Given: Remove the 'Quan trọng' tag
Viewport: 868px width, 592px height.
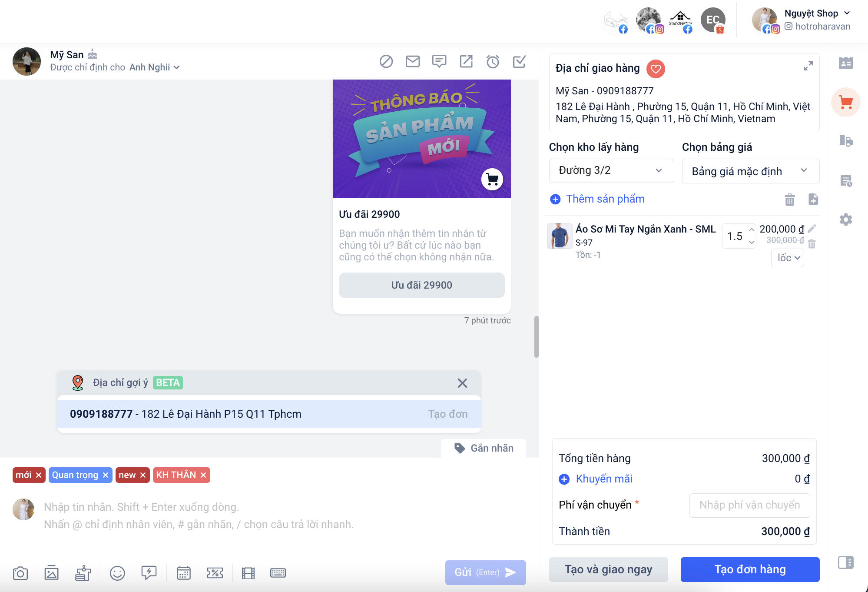Looking at the screenshot, I should pyautogui.click(x=106, y=475).
